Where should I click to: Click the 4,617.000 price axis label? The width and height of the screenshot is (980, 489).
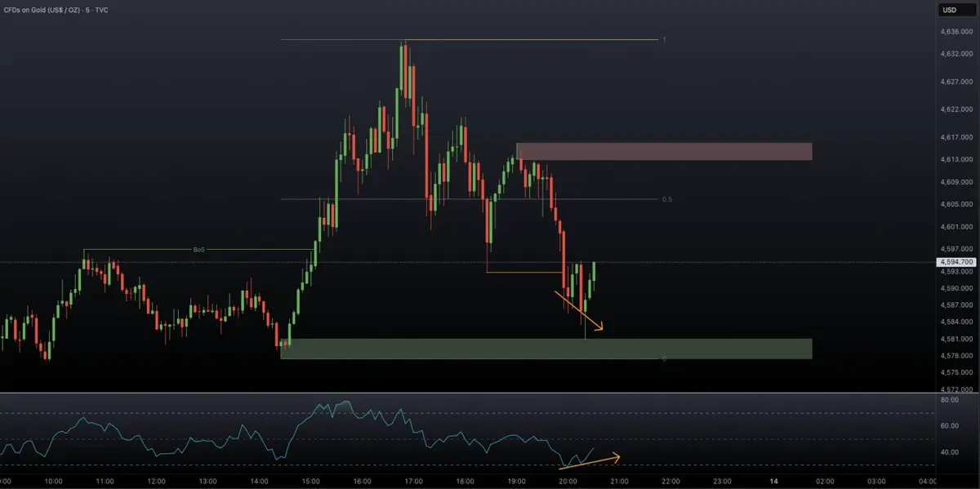(x=955, y=138)
